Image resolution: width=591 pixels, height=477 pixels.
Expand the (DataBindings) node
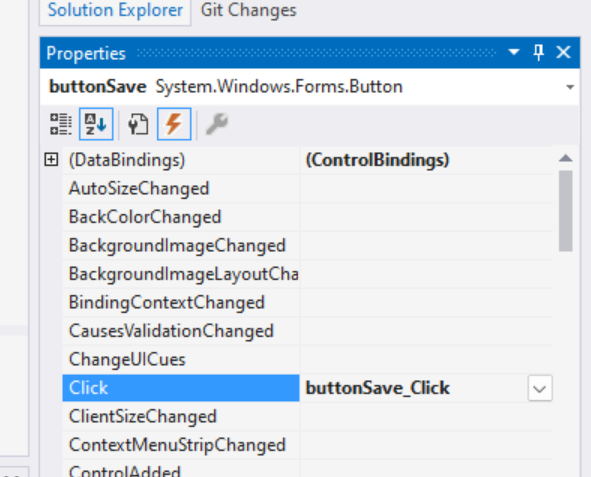tap(51, 159)
